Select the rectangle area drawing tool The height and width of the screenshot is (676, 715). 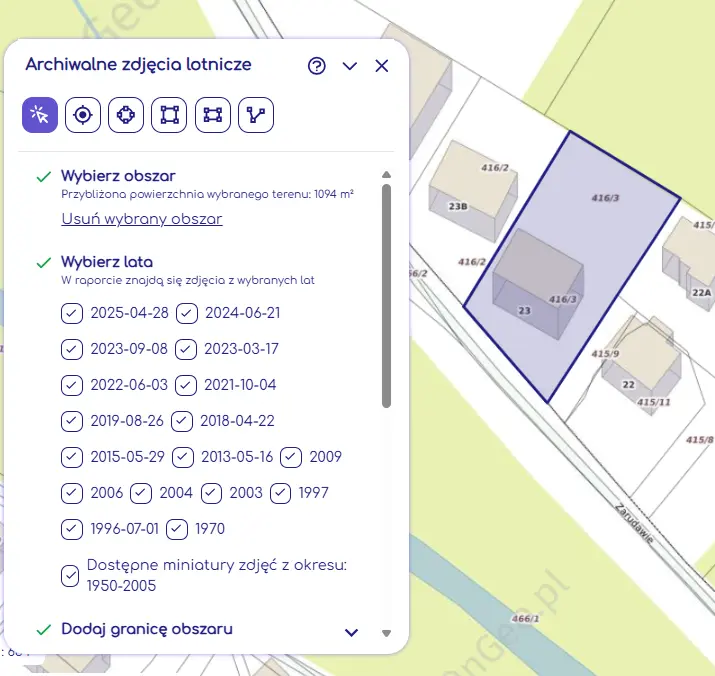[x=213, y=115]
